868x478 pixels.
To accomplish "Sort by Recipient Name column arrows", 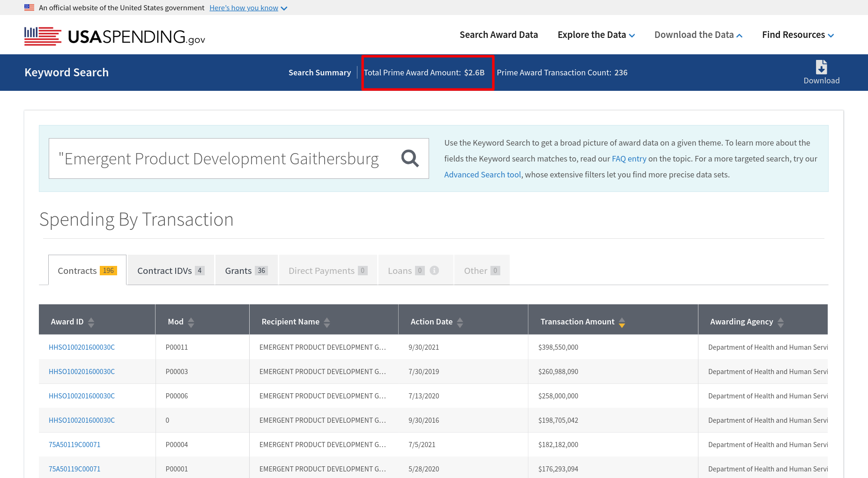I will [327, 322].
